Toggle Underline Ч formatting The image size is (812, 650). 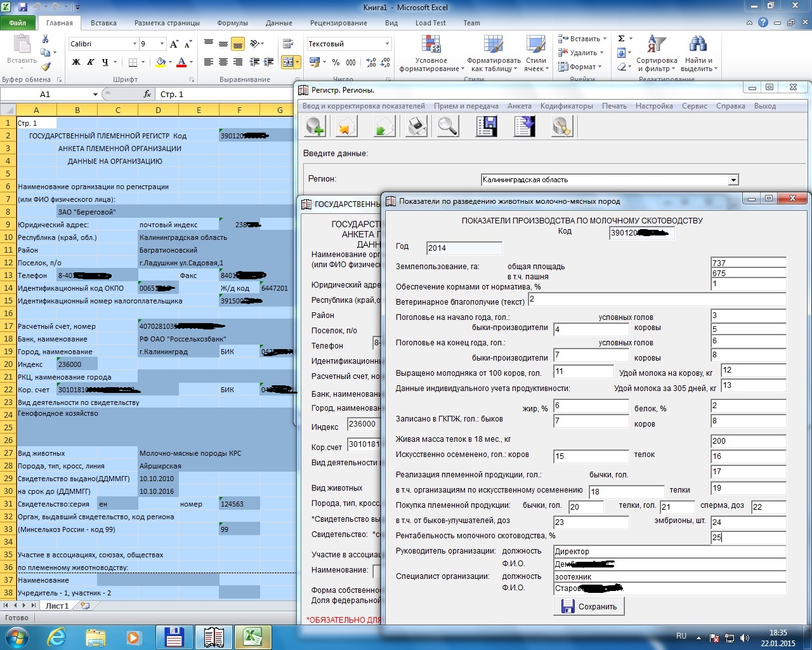tap(105, 62)
